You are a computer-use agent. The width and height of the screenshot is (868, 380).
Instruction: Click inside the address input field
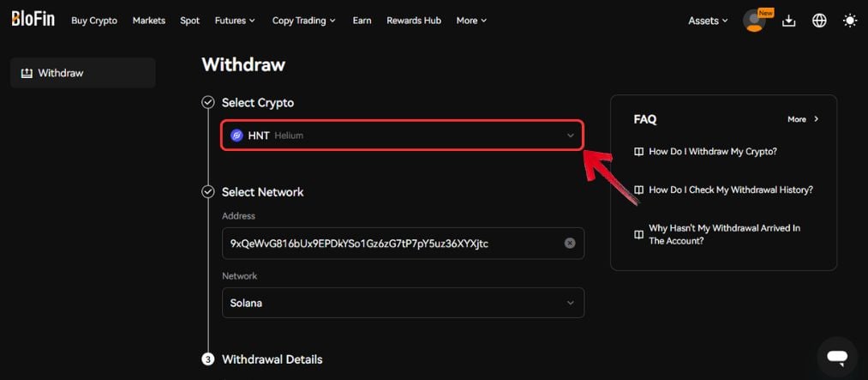coord(392,243)
